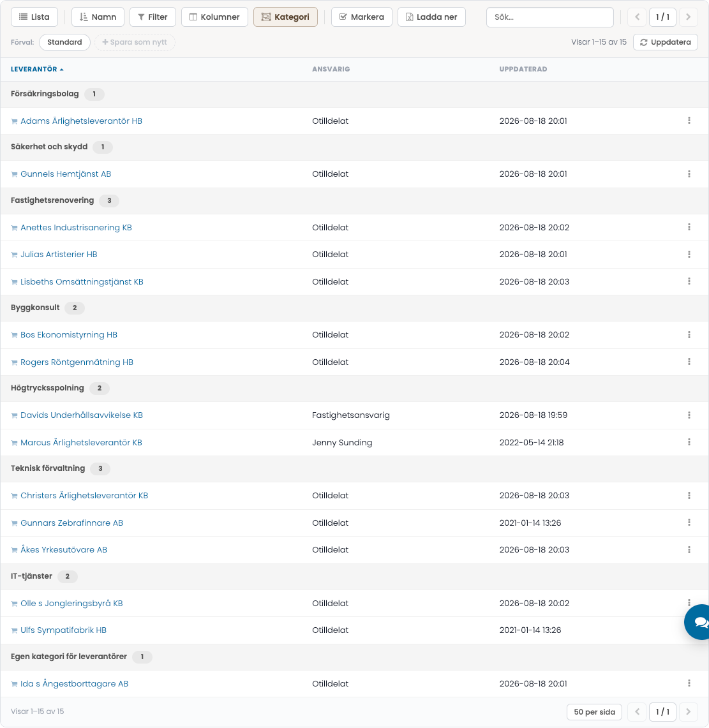
Task: Open row menu for Ida s Ångestborttagare AB
Action: pos(689,683)
